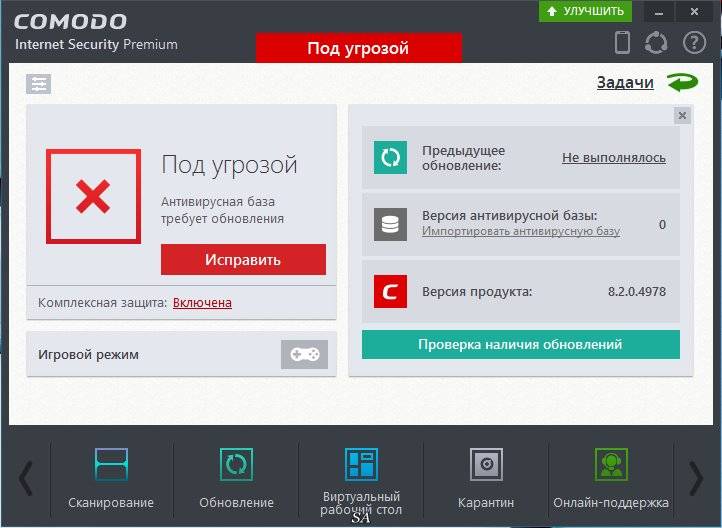Close the update info panel with X

coord(682,116)
